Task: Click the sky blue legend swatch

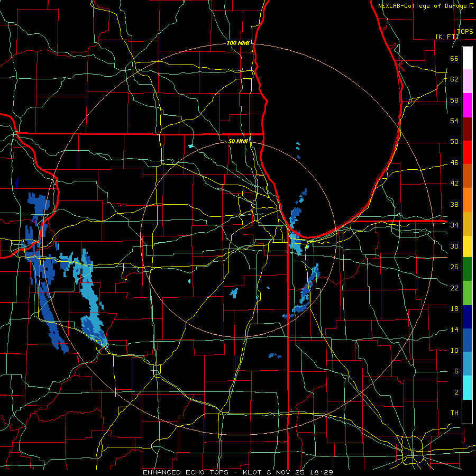Action: 467,364
